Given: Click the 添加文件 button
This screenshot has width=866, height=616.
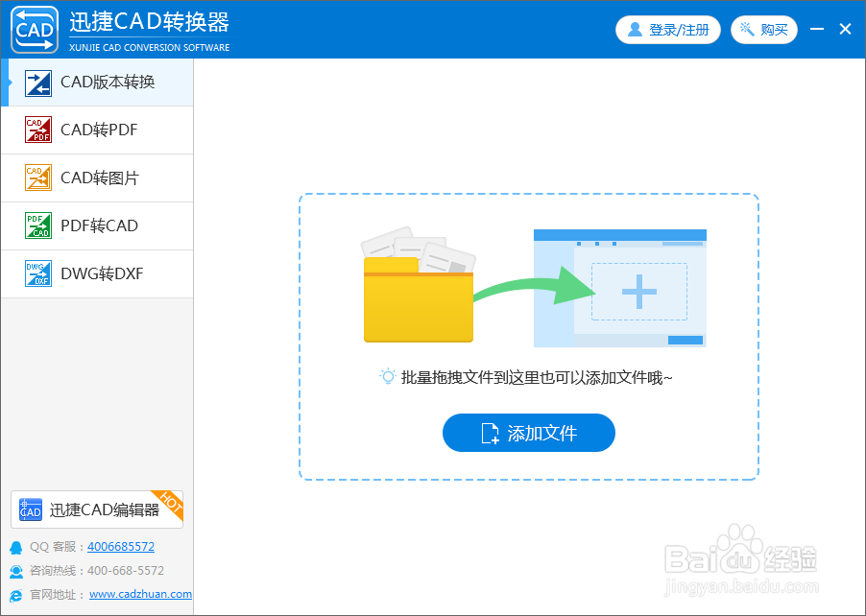Looking at the screenshot, I should tap(528, 433).
